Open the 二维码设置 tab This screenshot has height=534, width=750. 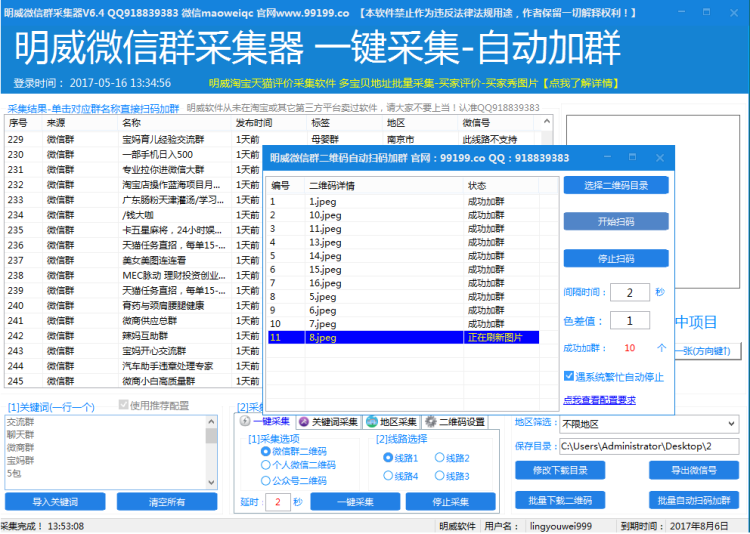(x=455, y=422)
